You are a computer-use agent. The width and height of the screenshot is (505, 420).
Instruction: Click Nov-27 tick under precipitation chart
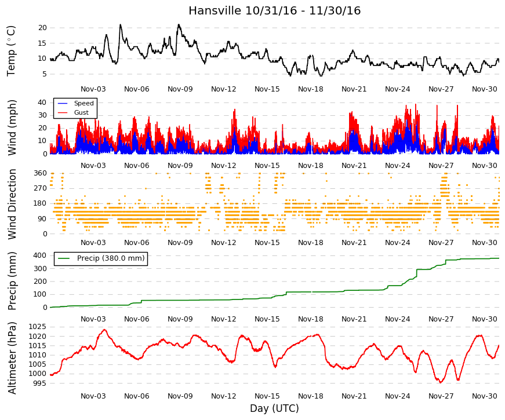pos(441,319)
